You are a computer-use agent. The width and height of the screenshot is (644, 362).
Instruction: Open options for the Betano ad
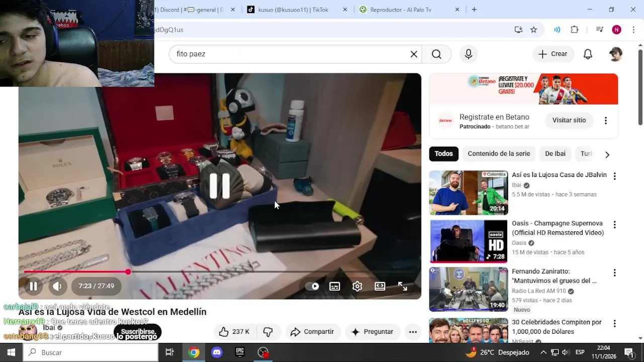[x=606, y=120]
